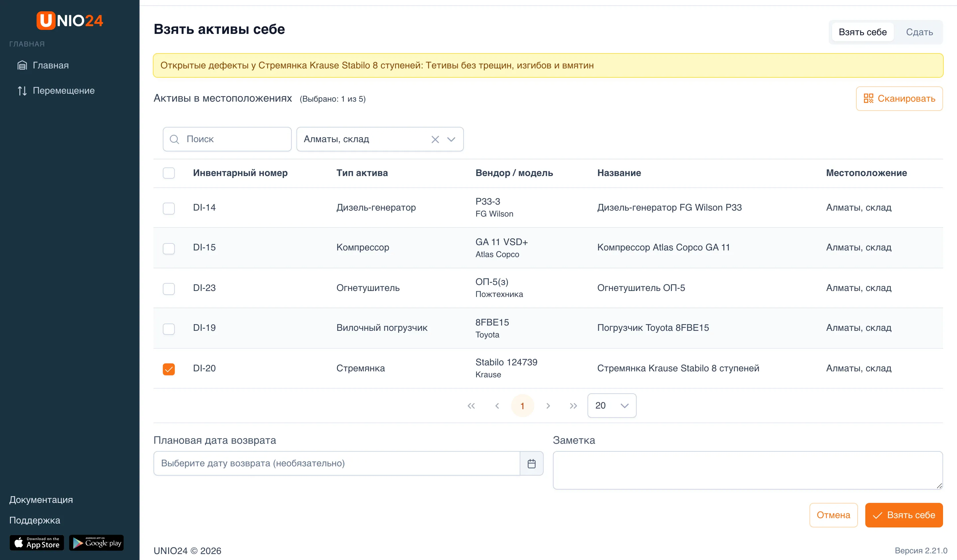This screenshot has width=957, height=560.
Task: Click into the Заметка text area
Action: pyautogui.click(x=748, y=470)
